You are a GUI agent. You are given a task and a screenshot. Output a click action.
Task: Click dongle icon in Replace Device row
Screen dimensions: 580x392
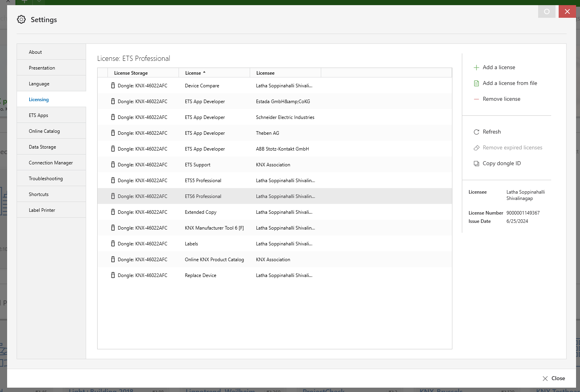pos(113,275)
